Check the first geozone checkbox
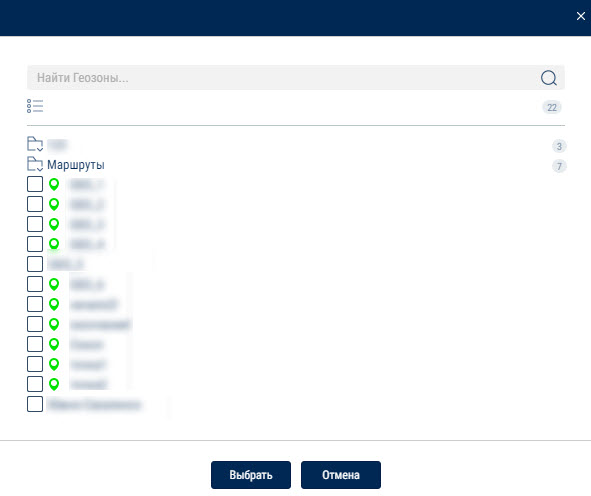Viewport: 591px width, 496px height. point(35,184)
